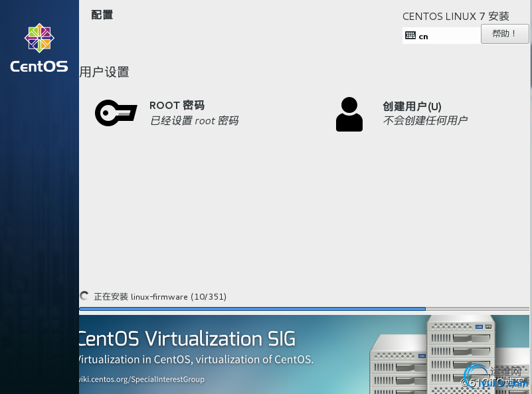Click the CENTOS LINUX 7 安装 title
The width and height of the screenshot is (532, 394).
click(456, 17)
